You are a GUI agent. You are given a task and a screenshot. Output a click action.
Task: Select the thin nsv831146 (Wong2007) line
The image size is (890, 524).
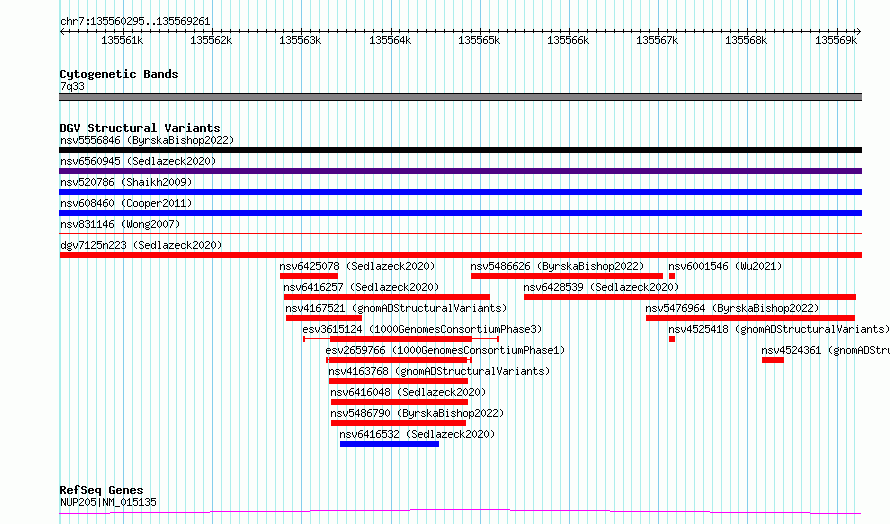point(460,234)
